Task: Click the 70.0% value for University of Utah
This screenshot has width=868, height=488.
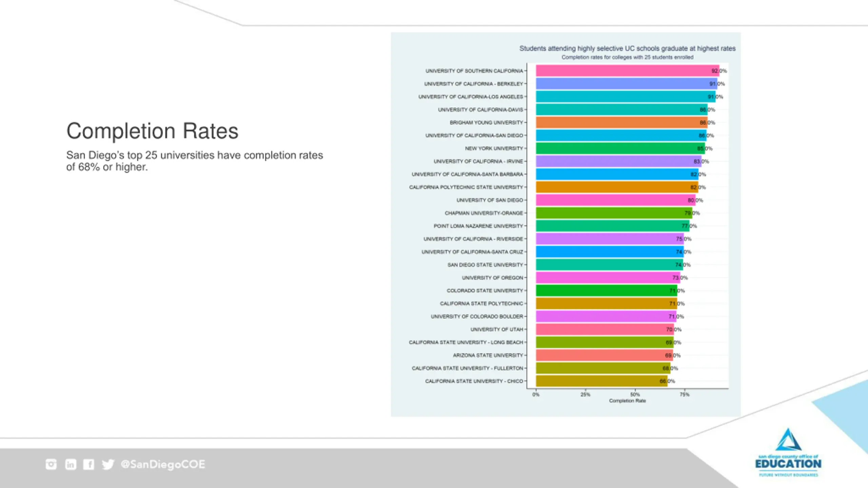Action: pyautogui.click(x=674, y=329)
